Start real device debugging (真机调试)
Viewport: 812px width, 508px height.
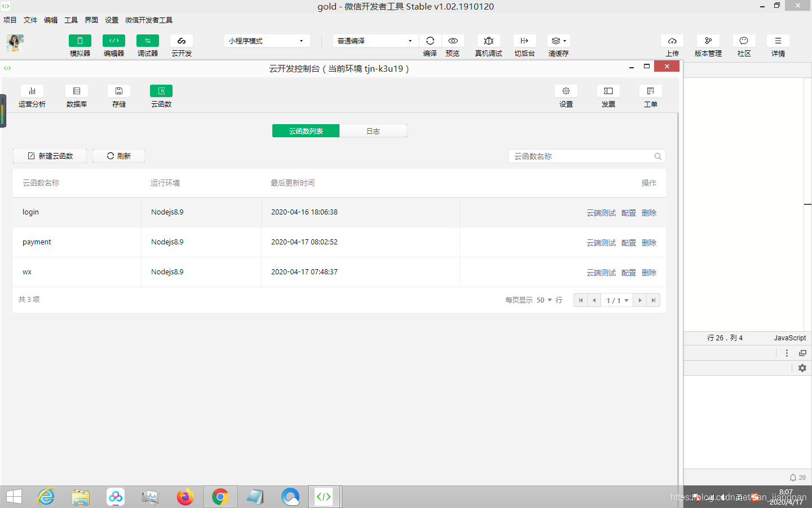click(489, 41)
